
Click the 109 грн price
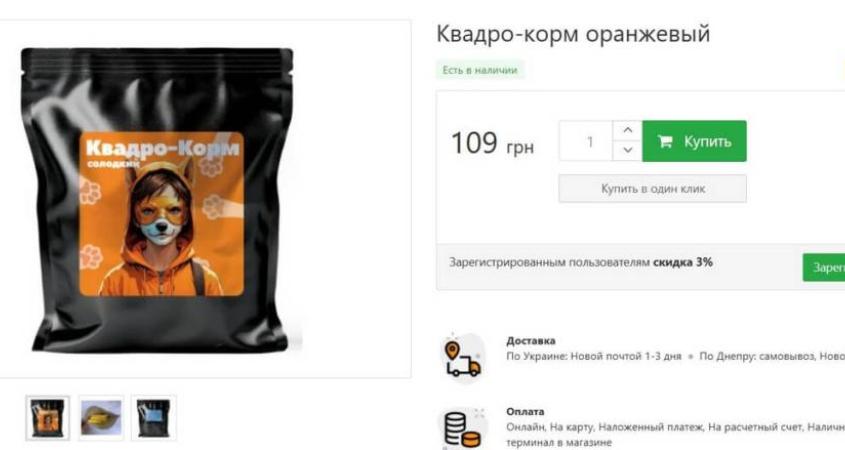(492, 144)
